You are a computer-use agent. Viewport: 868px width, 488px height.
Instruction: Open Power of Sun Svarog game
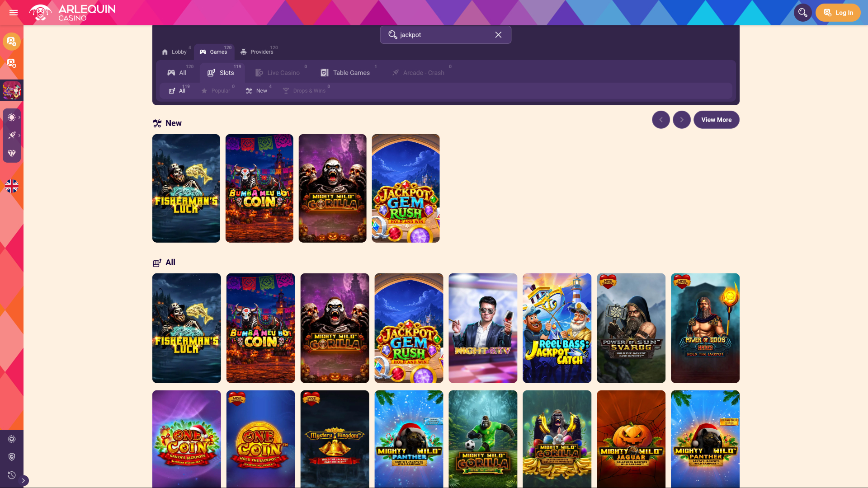pos(631,328)
